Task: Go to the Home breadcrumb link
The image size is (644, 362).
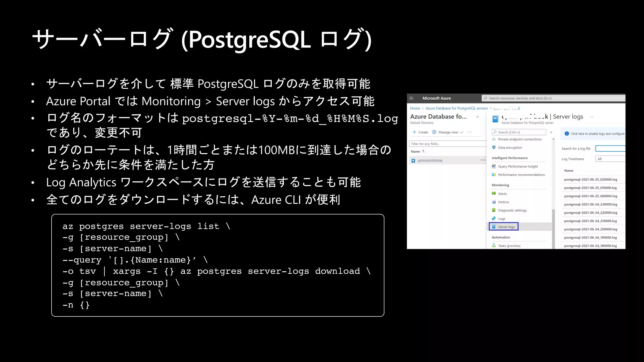Action: coord(415,108)
